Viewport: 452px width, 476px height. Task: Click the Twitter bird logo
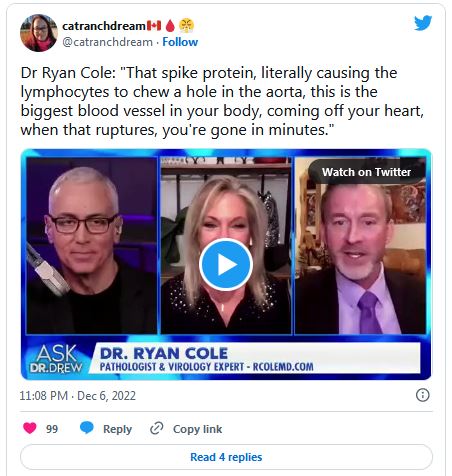tap(423, 23)
